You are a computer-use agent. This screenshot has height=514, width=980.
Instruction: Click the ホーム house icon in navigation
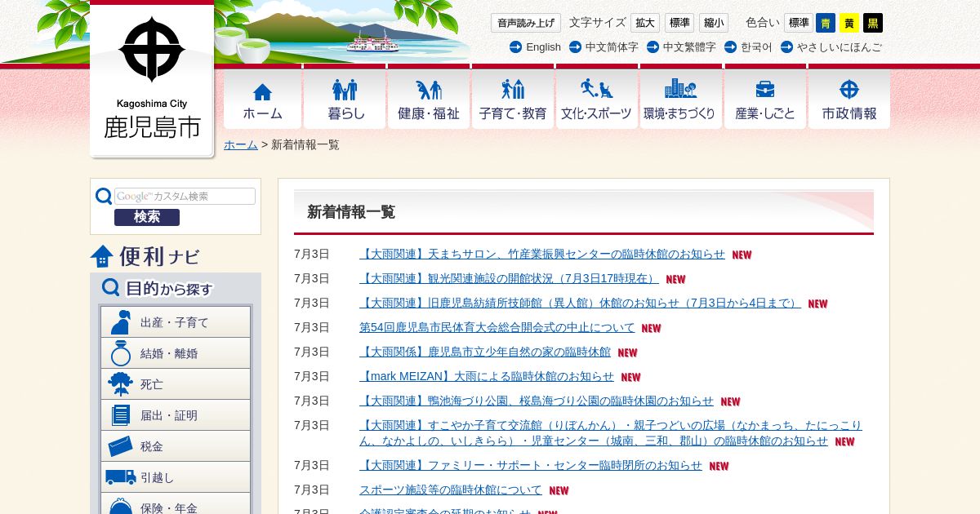(x=262, y=91)
